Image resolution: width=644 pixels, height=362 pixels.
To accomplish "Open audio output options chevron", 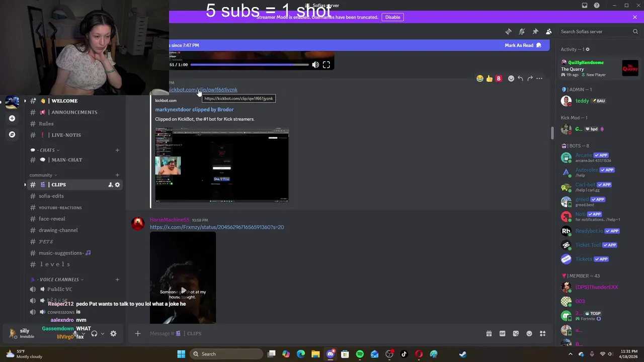I will (x=103, y=334).
